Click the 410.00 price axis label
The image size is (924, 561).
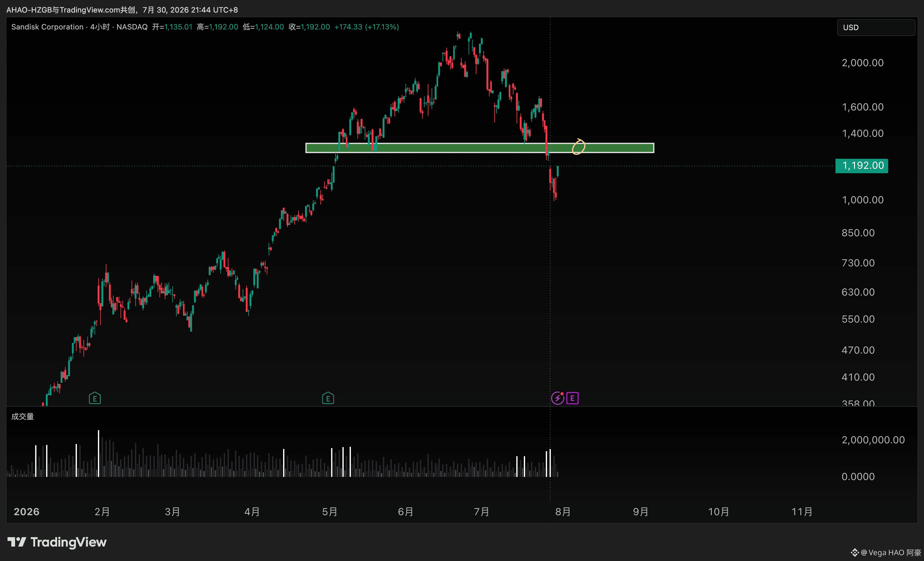(858, 377)
